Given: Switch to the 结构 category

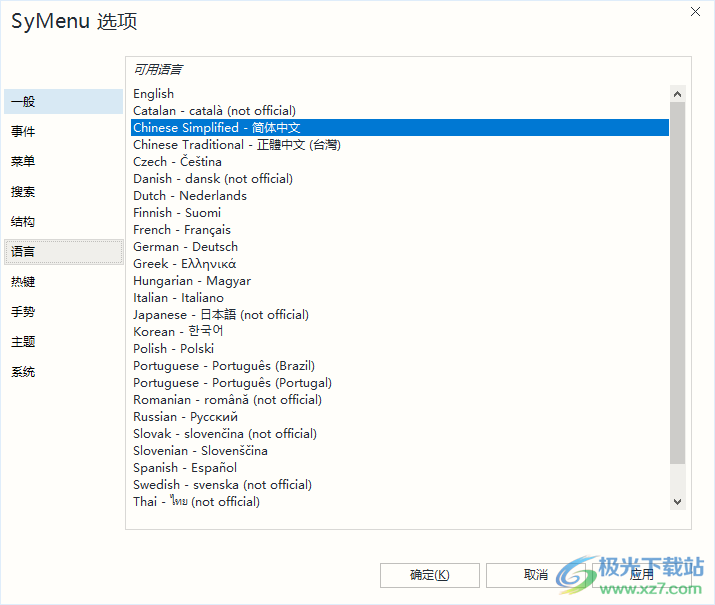Looking at the screenshot, I should 63,222.
